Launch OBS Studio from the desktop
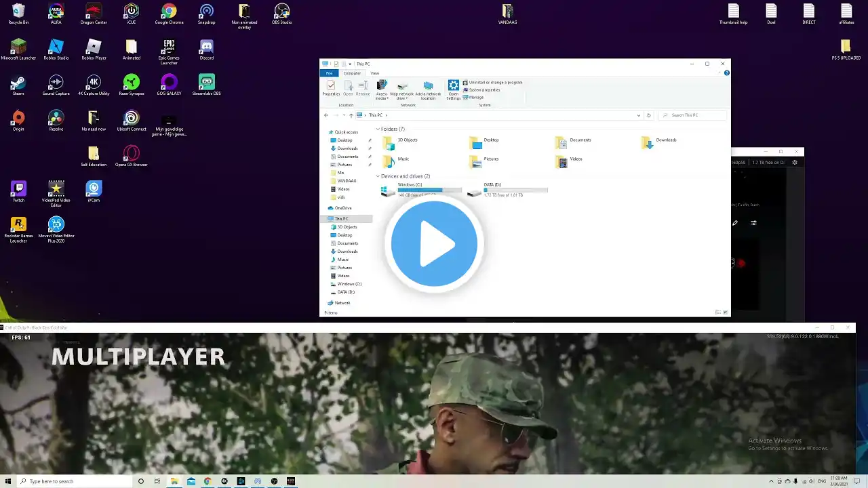The image size is (868, 488). tap(282, 14)
